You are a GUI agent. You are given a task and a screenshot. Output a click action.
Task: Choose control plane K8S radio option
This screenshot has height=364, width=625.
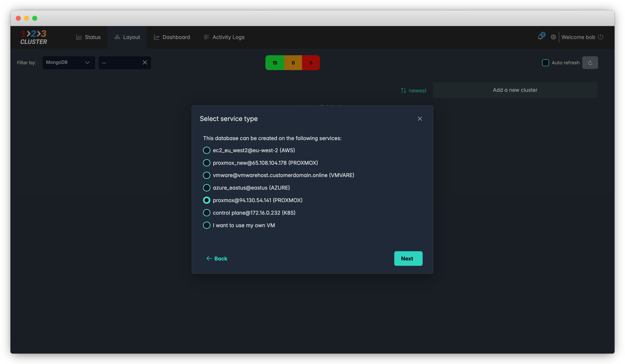click(207, 213)
